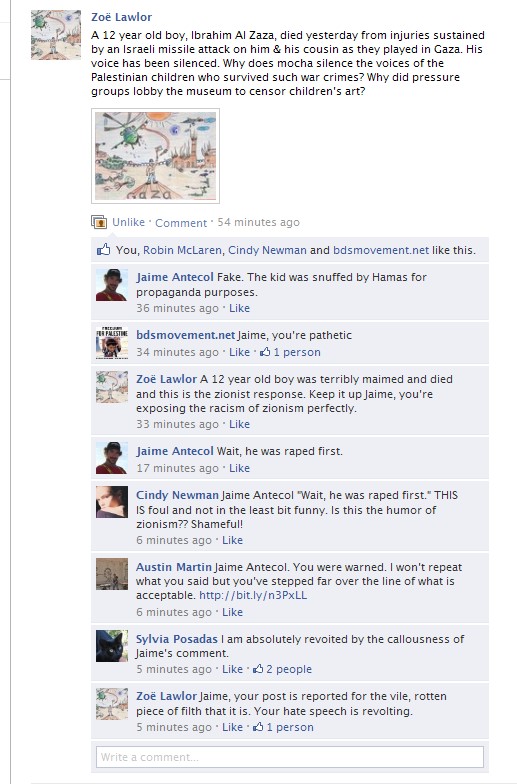The image size is (517, 784).
Task: Click the Write a comment field
Action: (290, 757)
